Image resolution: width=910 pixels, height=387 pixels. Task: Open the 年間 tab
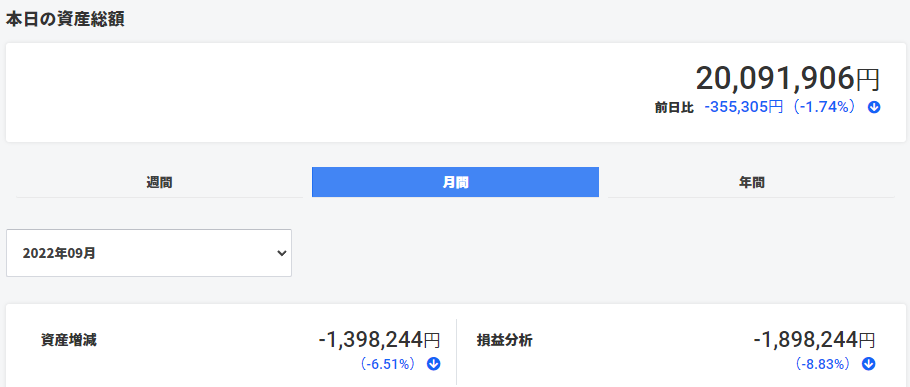pyautogui.click(x=751, y=182)
